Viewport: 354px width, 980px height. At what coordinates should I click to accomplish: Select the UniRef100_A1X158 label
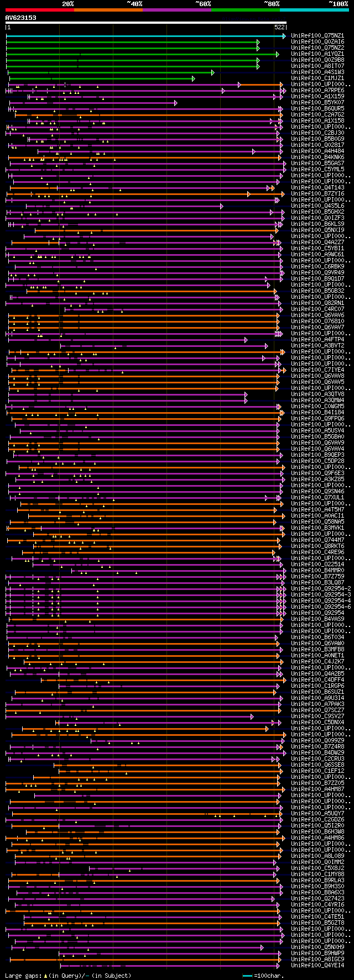(x=317, y=121)
